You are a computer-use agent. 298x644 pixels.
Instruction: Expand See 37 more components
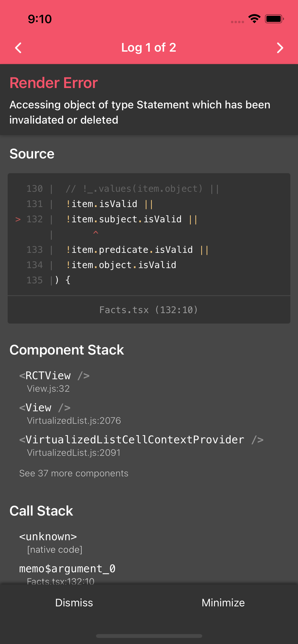coord(74,473)
